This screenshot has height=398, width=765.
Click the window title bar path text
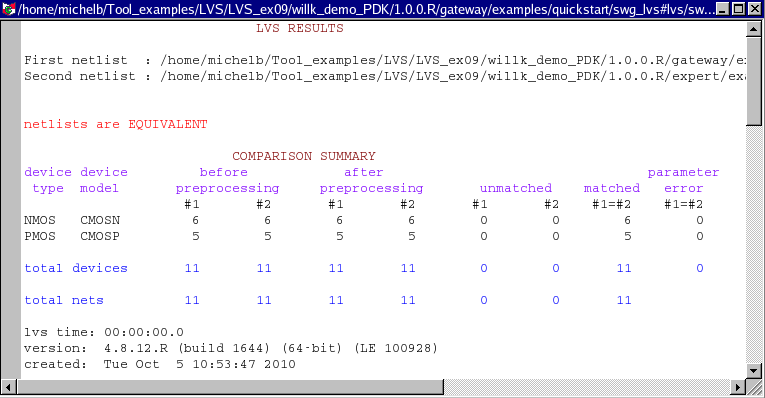coord(366,9)
